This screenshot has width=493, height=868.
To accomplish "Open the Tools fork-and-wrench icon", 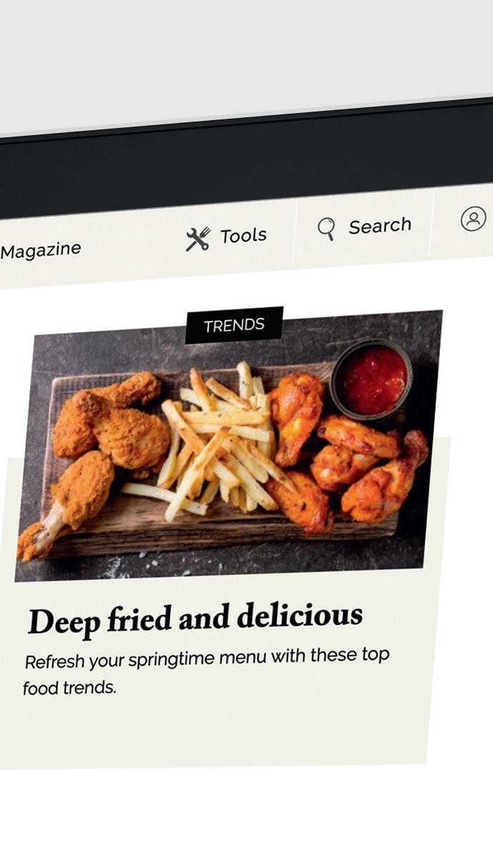I will 197,239.
